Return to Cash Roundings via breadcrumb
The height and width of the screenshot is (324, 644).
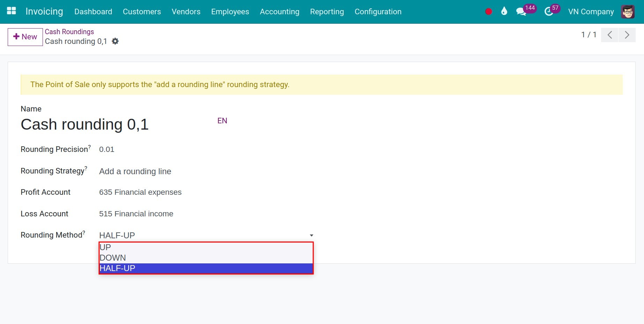click(x=69, y=31)
